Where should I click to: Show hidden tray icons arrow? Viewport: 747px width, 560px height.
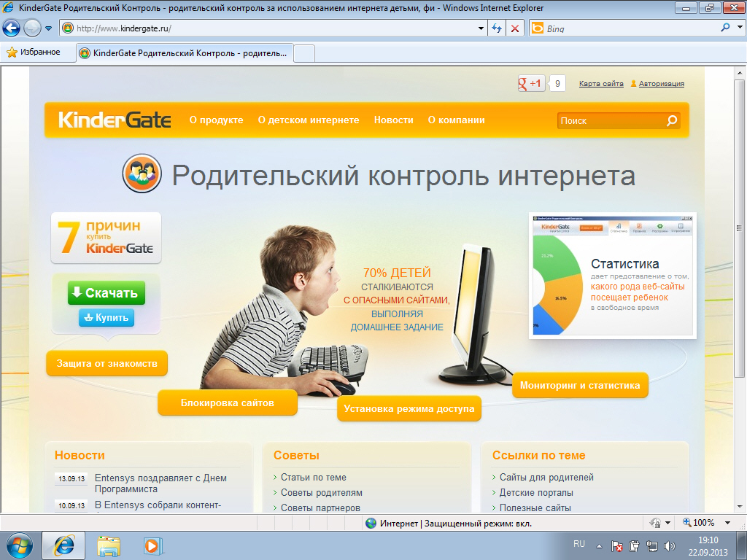[600, 547]
